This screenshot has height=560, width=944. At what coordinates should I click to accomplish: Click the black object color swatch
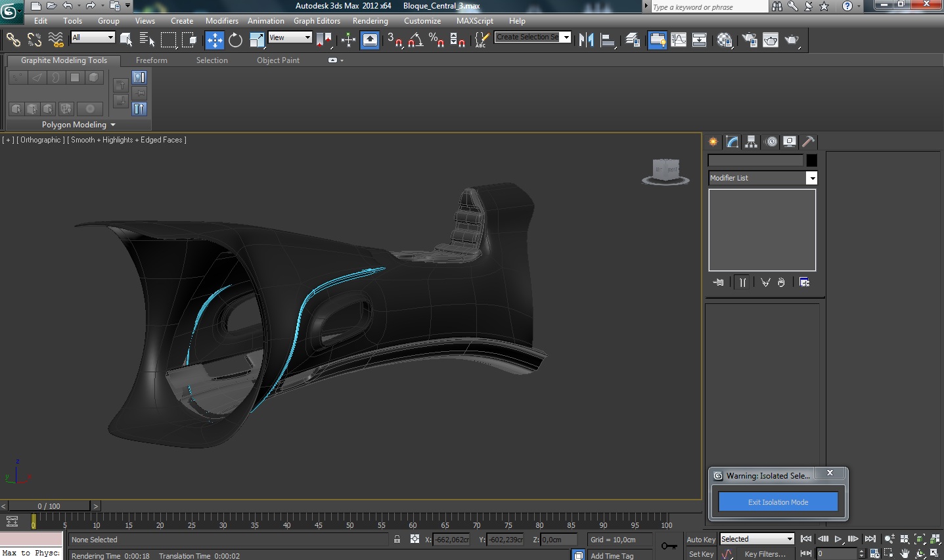pyautogui.click(x=812, y=160)
